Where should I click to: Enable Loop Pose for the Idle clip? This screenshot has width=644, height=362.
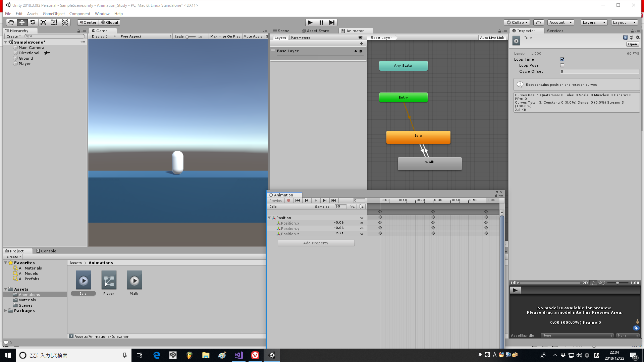(562, 65)
